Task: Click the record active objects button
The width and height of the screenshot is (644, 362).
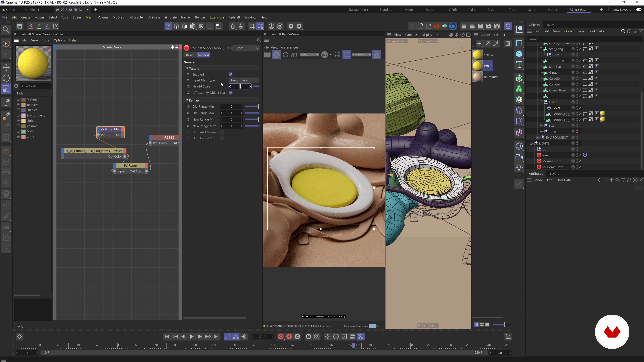Action: pos(281,337)
